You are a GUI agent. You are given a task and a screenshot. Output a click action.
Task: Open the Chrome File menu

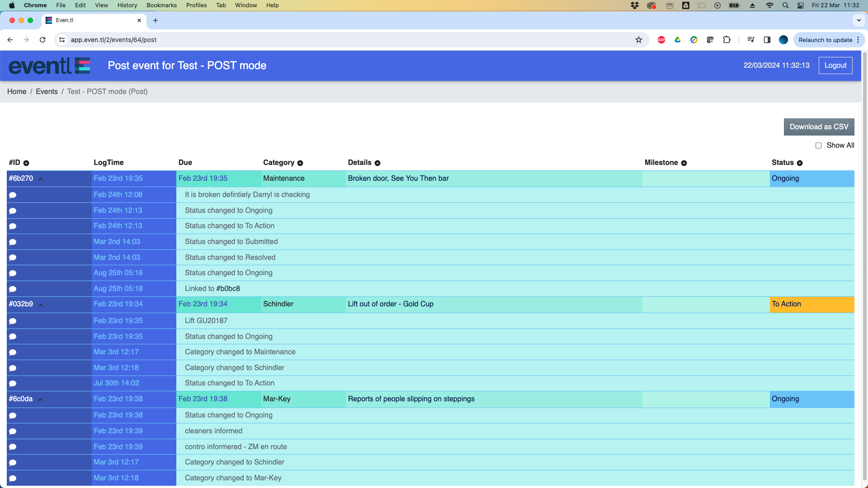pos(61,5)
